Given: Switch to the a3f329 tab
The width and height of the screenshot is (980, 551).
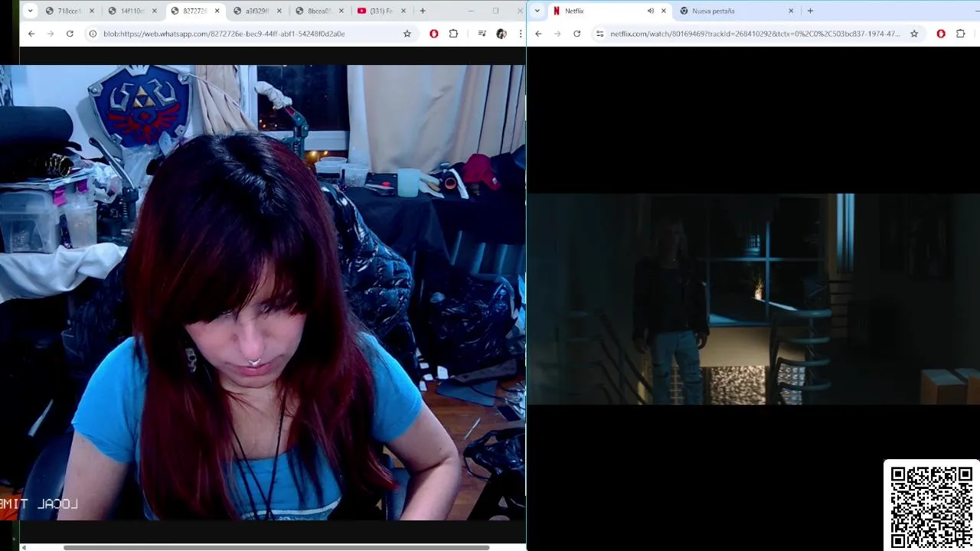Looking at the screenshot, I should tap(256, 11).
